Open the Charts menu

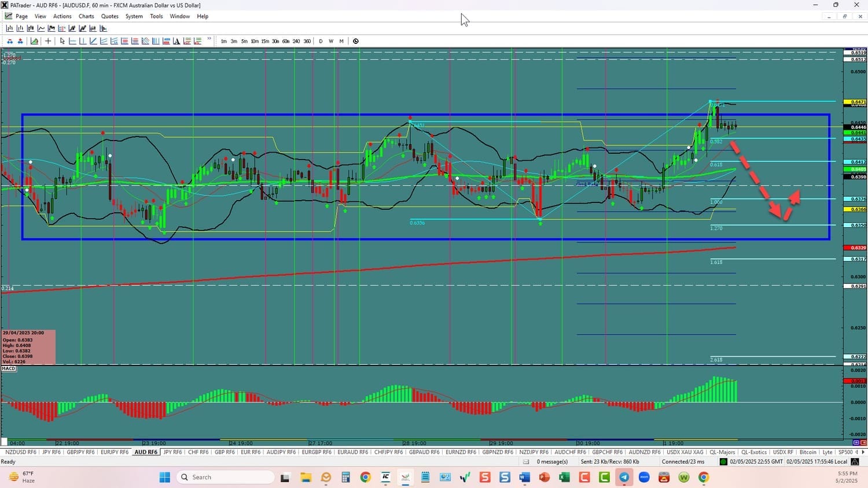[x=86, y=16]
